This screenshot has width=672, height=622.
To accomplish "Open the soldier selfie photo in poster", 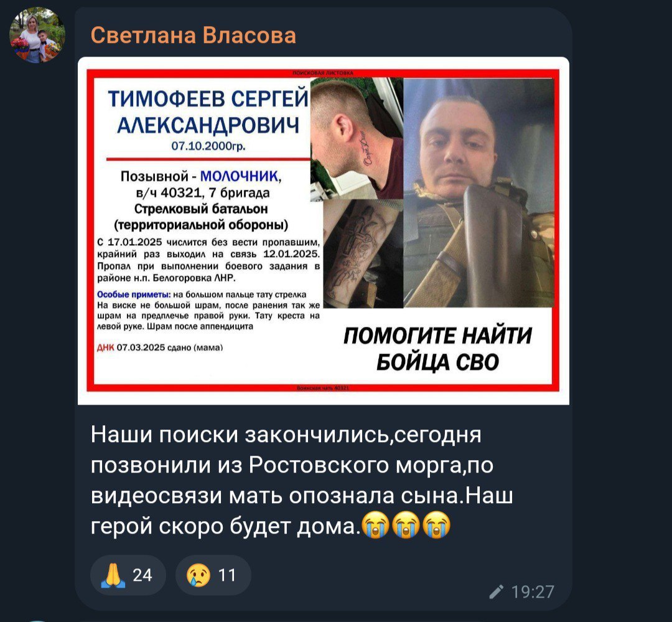I will point(478,192).
